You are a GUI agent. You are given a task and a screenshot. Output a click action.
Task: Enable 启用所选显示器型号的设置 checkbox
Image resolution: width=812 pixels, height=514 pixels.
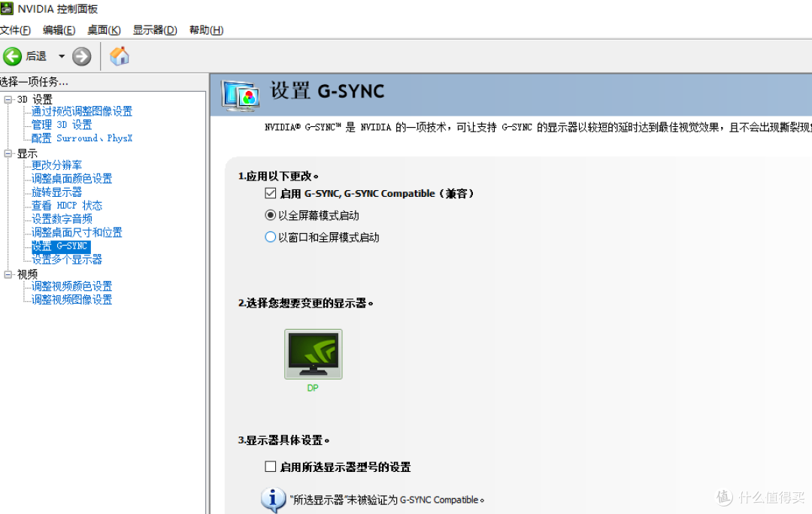pos(270,467)
